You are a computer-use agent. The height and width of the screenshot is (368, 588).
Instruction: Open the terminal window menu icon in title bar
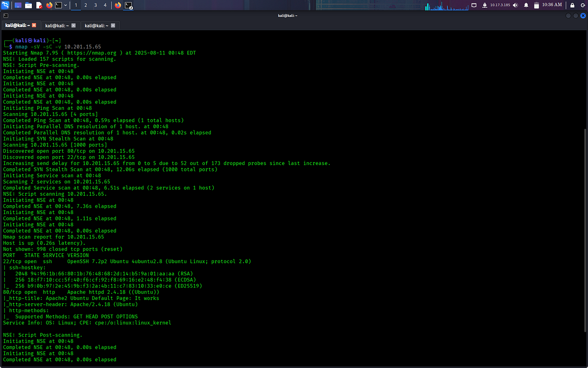click(5, 16)
